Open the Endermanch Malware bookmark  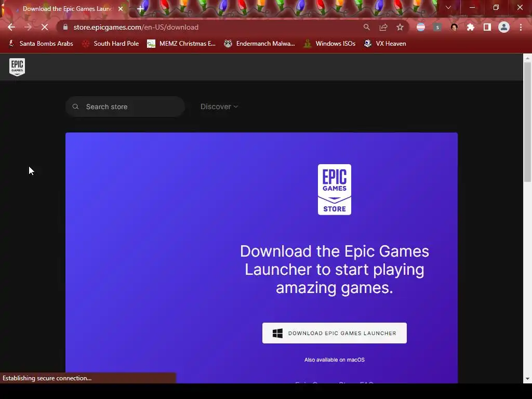click(x=260, y=44)
